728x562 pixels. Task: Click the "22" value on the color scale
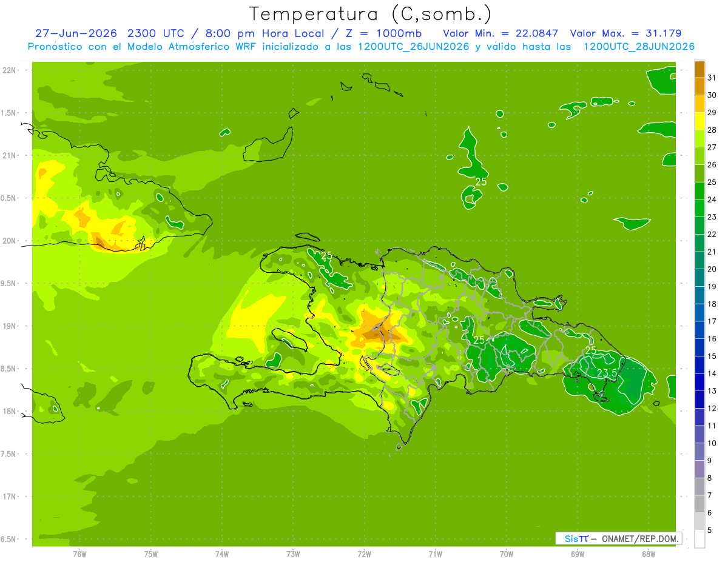(712, 234)
